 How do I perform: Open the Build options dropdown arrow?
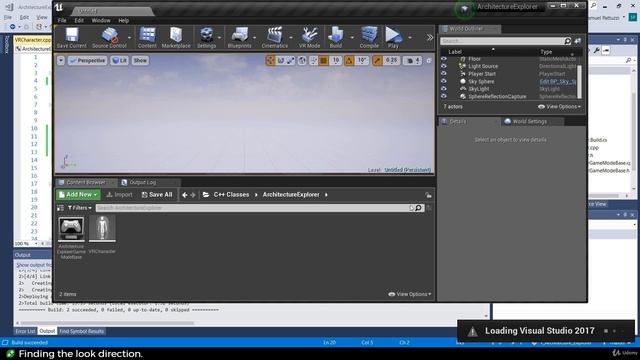(x=352, y=38)
